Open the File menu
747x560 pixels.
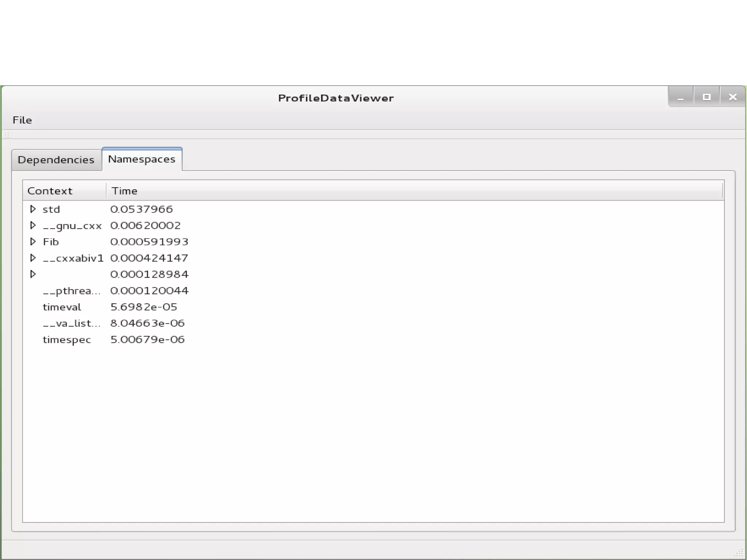(22, 120)
